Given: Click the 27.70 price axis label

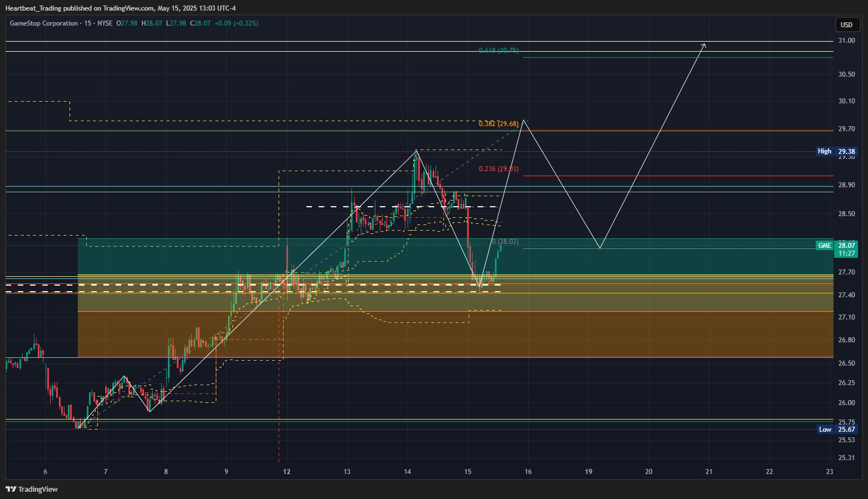Looking at the screenshot, I should coord(846,272).
